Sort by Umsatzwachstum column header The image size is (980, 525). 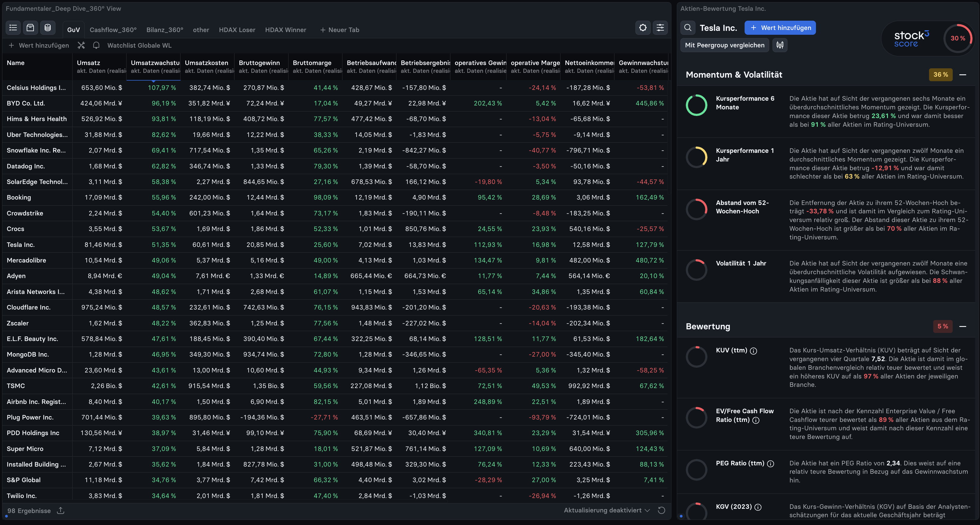153,67
